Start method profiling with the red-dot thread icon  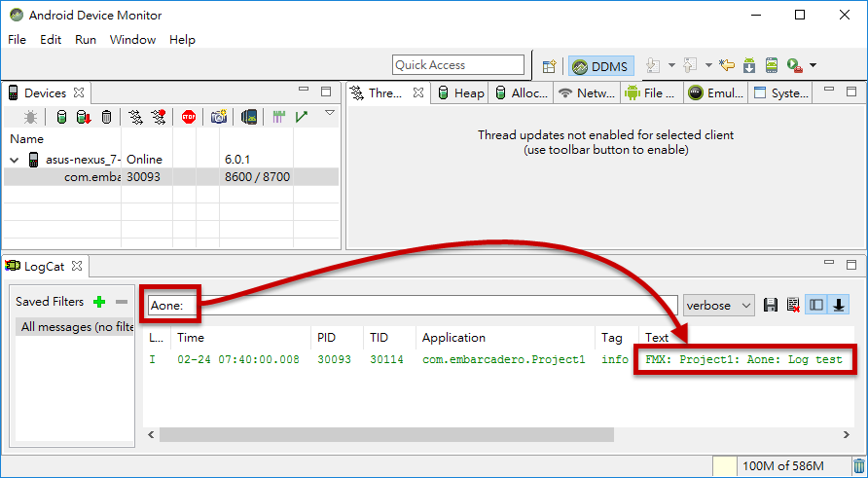(x=159, y=117)
